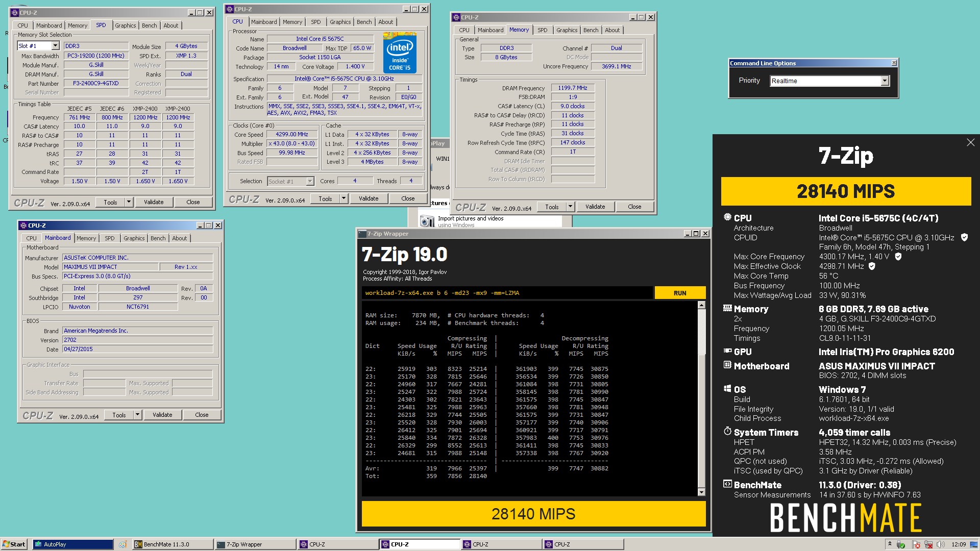This screenshot has height=551, width=980.
Task: Open Mainboard tab in SPD CPU-Z window
Action: pyautogui.click(x=49, y=26)
